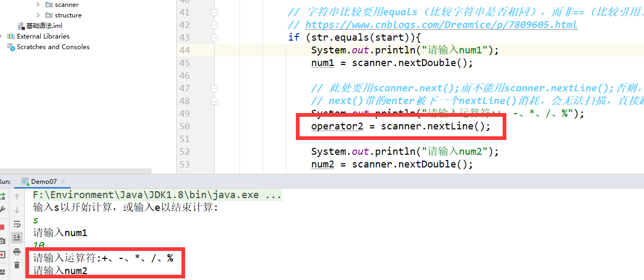Viewport: 644px width, 280px height.
Task: Click line number 50 in the gutter
Action: click(x=184, y=126)
